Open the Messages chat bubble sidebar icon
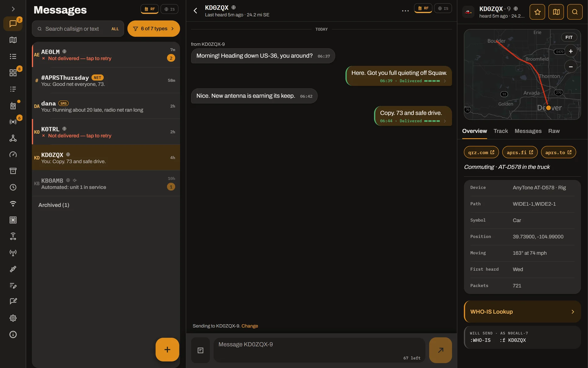The height and width of the screenshot is (368, 588). (13, 24)
